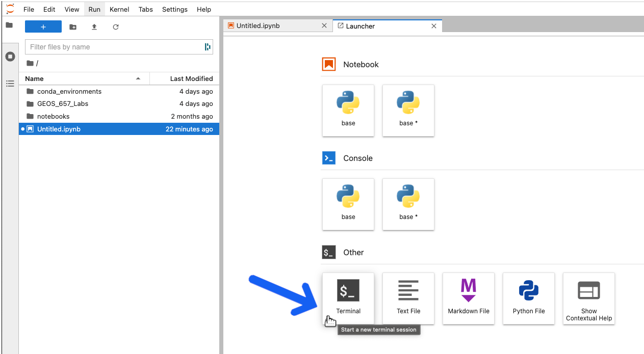Open a Console with base * kernel
The width and height of the screenshot is (644, 354).
coord(408,204)
